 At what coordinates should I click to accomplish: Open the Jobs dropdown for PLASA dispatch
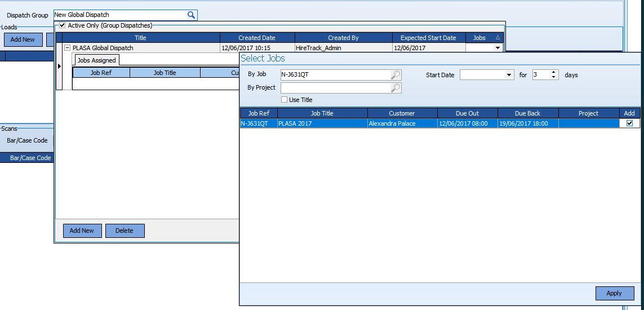point(497,48)
